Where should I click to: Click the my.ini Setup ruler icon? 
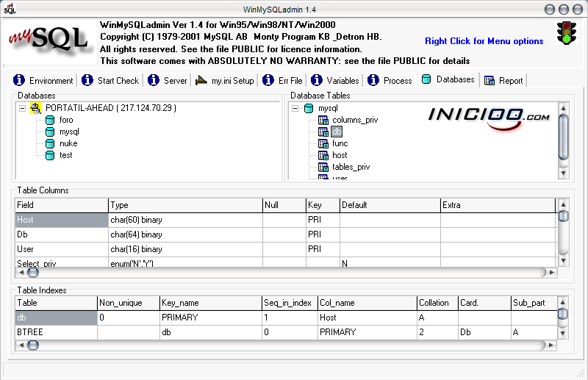click(201, 80)
